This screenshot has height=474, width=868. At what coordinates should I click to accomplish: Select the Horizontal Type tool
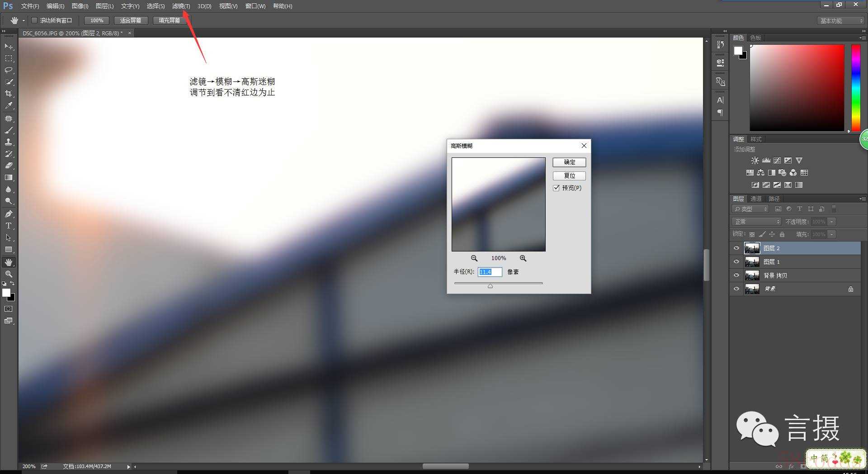click(x=9, y=226)
